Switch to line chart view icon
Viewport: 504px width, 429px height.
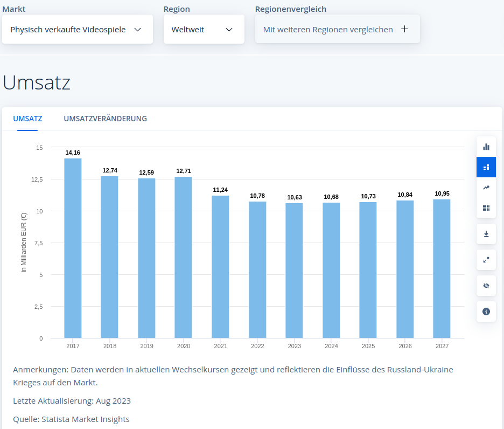tap(486, 188)
